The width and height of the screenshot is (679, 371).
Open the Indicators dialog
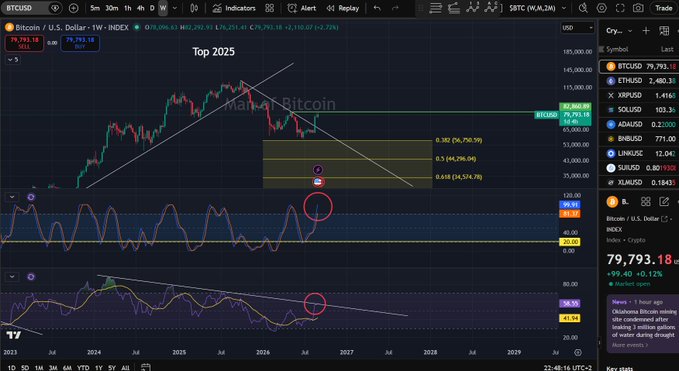(234, 8)
